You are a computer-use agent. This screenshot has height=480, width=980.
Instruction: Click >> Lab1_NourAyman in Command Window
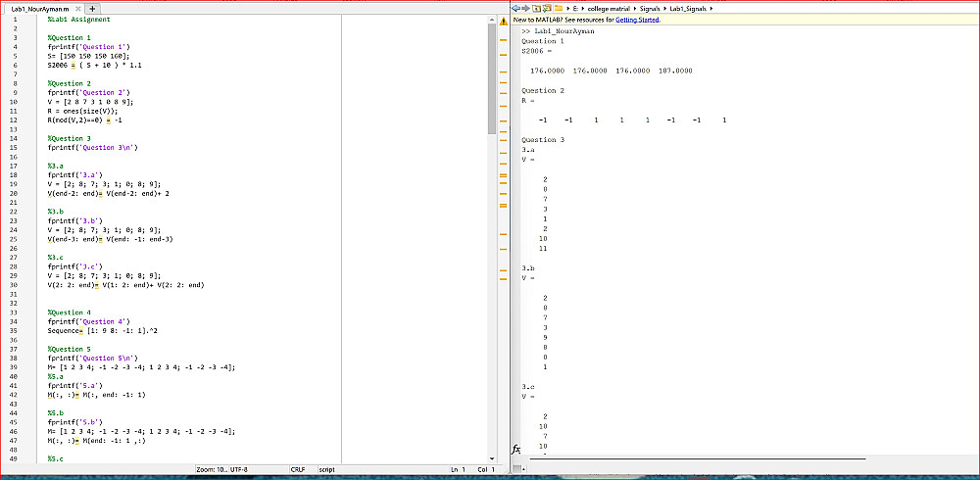[559, 31]
